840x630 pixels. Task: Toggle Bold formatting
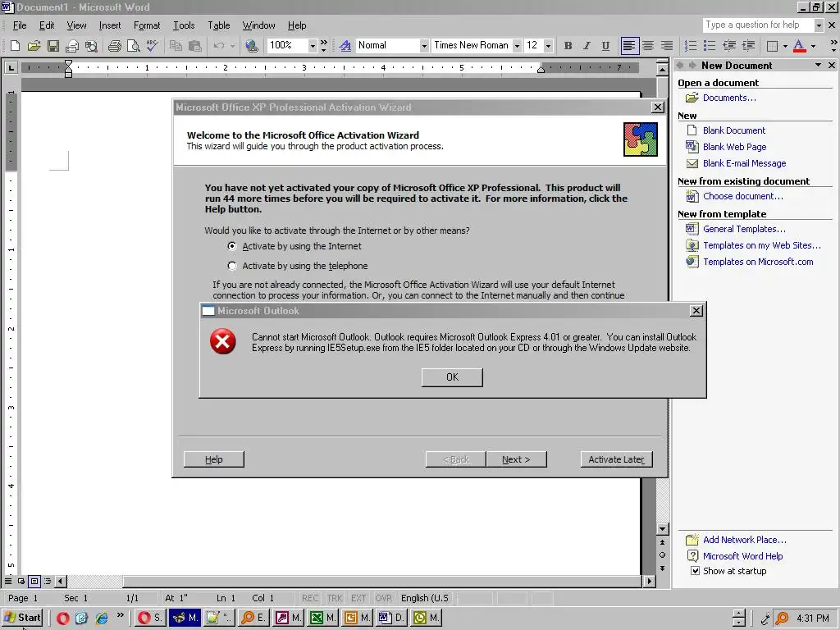point(568,46)
